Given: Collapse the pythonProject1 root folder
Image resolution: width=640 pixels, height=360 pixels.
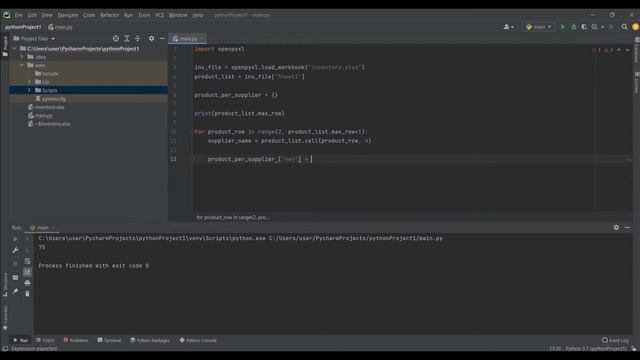Looking at the screenshot, I should tap(15, 49).
